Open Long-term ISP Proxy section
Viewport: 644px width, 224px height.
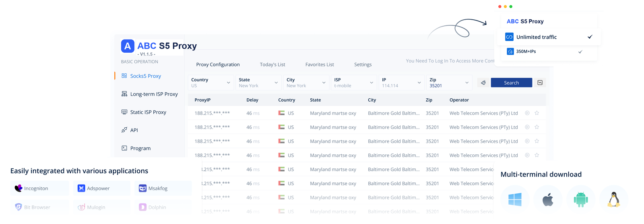[x=150, y=94]
